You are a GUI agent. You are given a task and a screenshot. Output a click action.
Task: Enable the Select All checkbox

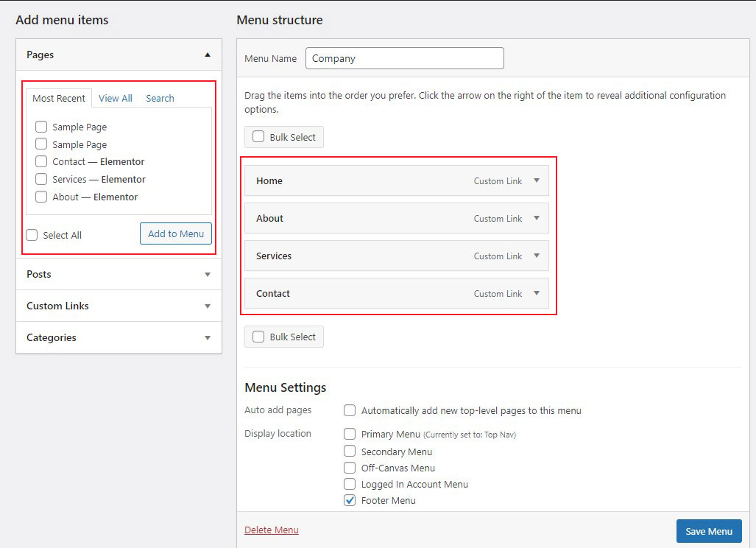(32, 235)
